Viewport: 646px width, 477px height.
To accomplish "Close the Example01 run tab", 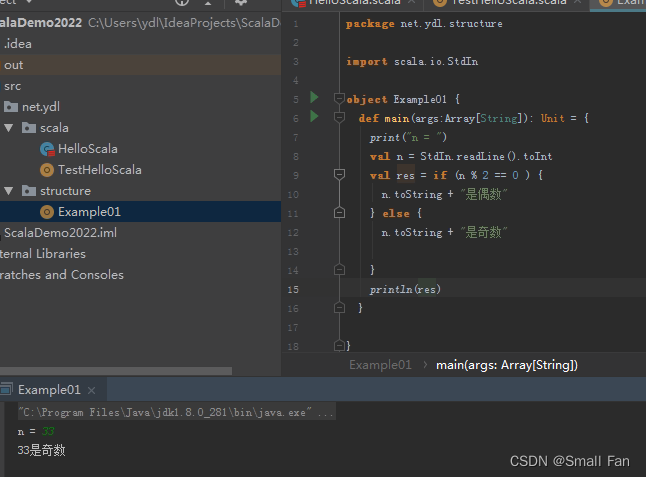I will (91, 390).
